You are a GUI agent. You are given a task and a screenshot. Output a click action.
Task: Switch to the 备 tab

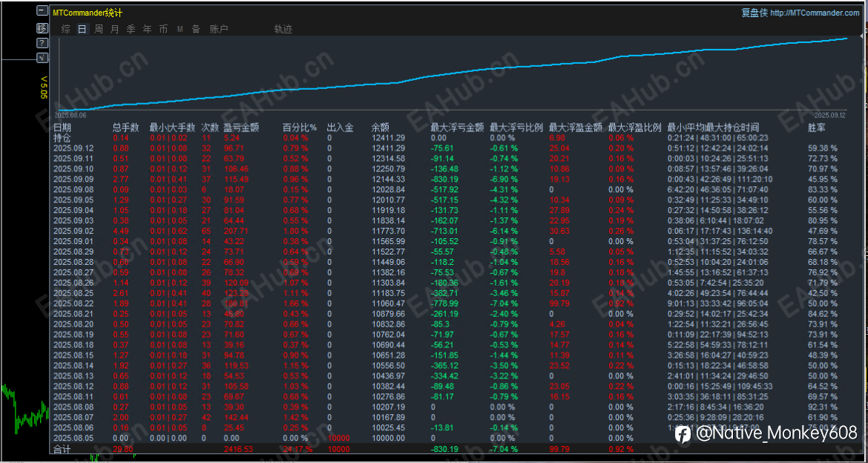point(196,30)
